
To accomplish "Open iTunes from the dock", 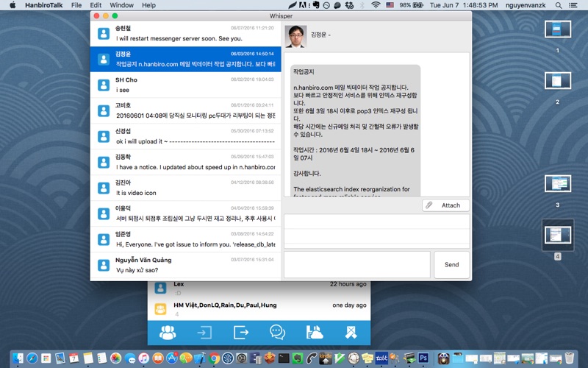I will (143, 358).
